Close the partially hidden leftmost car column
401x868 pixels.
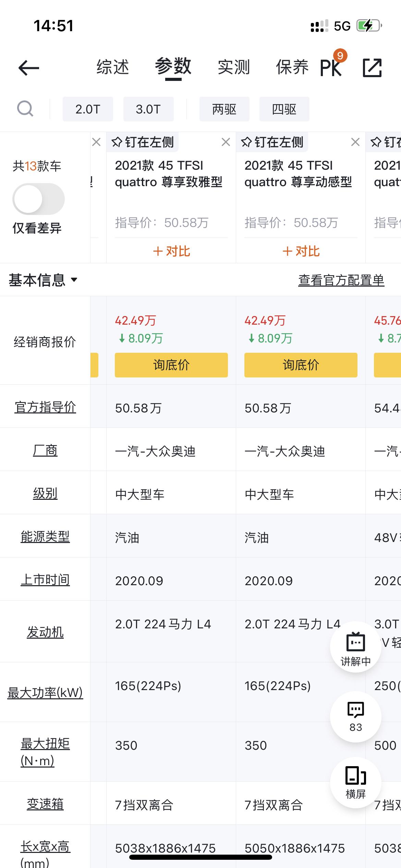click(x=96, y=142)
